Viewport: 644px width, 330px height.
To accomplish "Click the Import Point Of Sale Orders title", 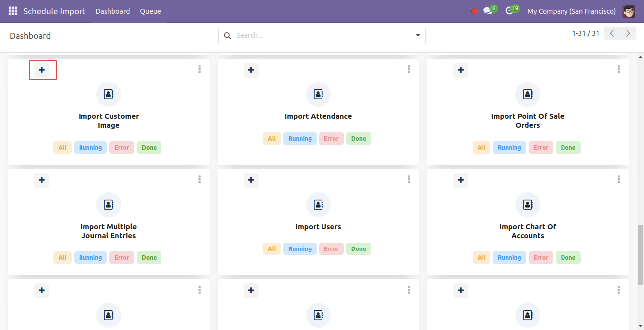I will coord(528,121).
